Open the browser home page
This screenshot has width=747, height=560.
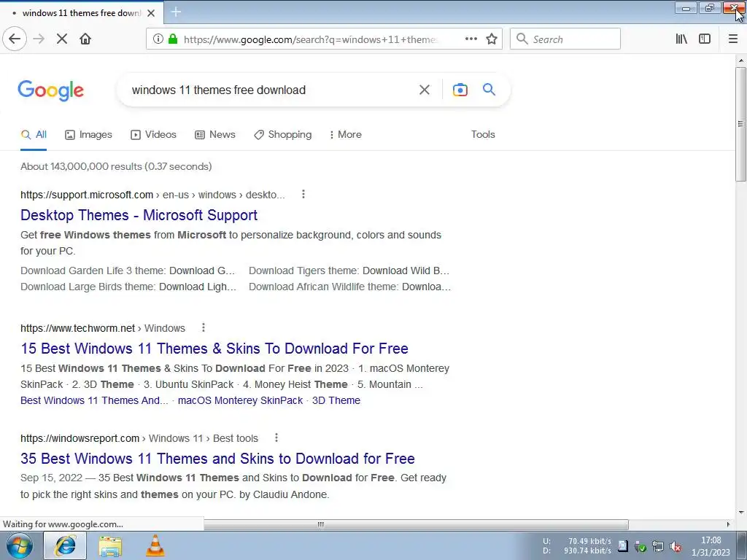point(85,39)
